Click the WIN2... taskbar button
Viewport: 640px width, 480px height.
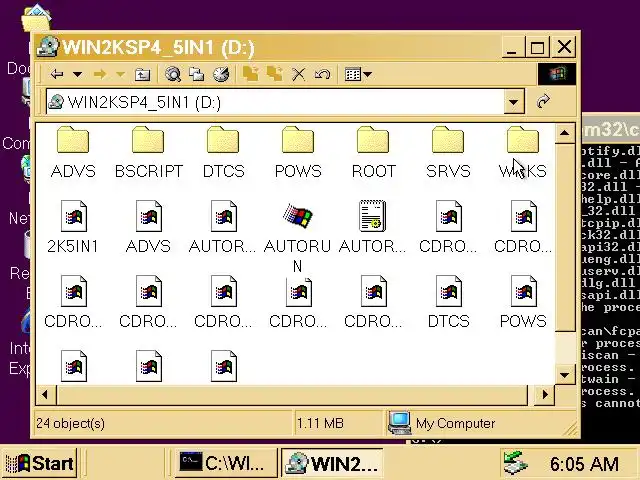332,463
